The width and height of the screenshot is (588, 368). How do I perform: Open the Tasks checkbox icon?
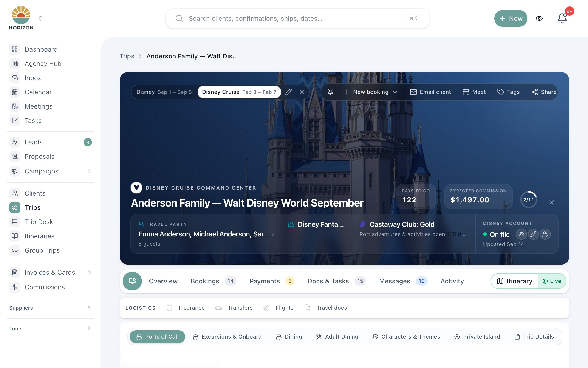(15, 121)
